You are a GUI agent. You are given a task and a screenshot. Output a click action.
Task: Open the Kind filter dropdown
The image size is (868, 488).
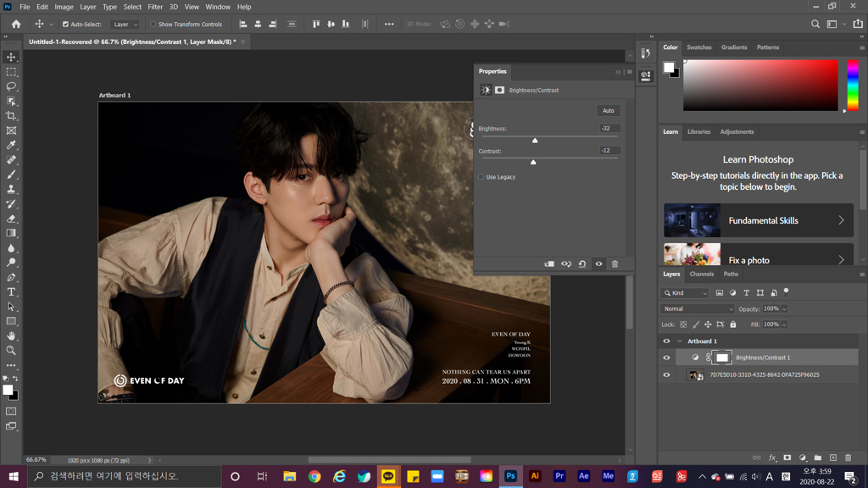[685, 292]
